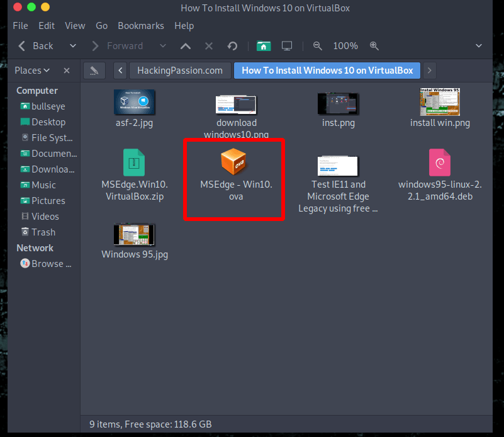Image resolution: width=504 pixels, height=437 pixels.
Task: Open the Edit menu
Action: pyautogui.click(x=47, y=26)
